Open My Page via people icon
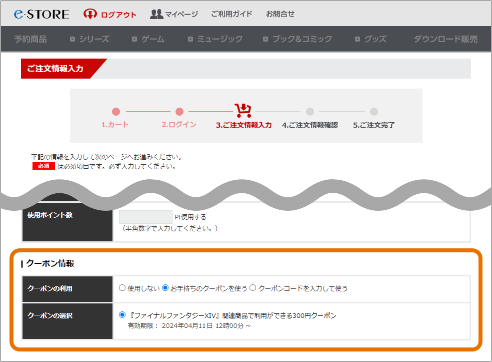The image size is (492, 362). 156,14
